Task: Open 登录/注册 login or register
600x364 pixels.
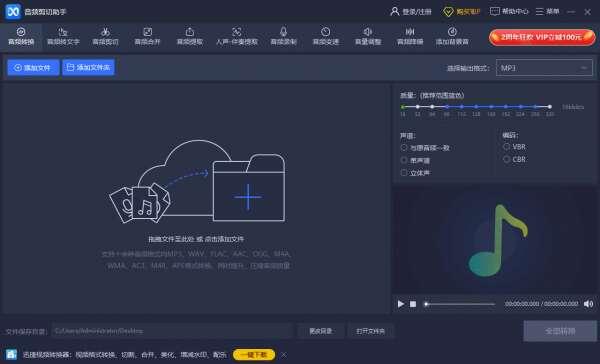Action: (411, 11)
